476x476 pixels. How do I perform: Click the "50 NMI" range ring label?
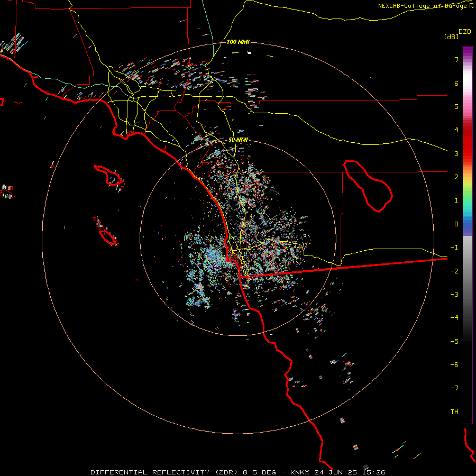point(238,140)
